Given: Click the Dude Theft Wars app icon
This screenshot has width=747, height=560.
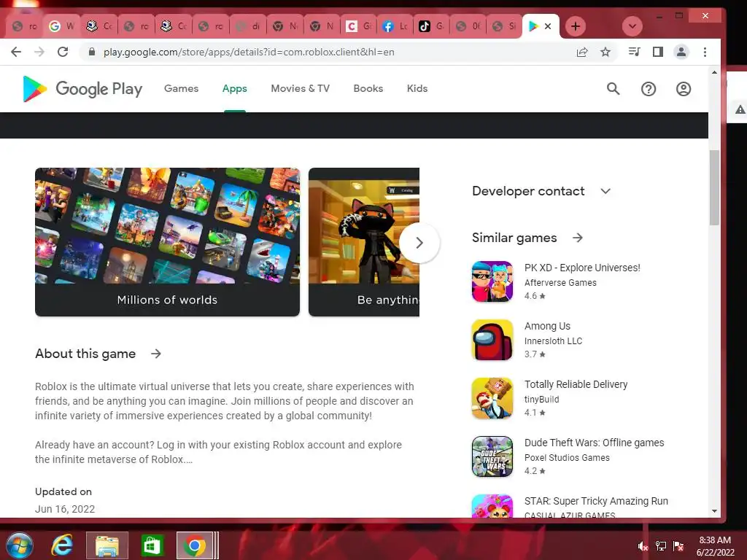Looking at the screenshot, I should [x=492, y=456].
